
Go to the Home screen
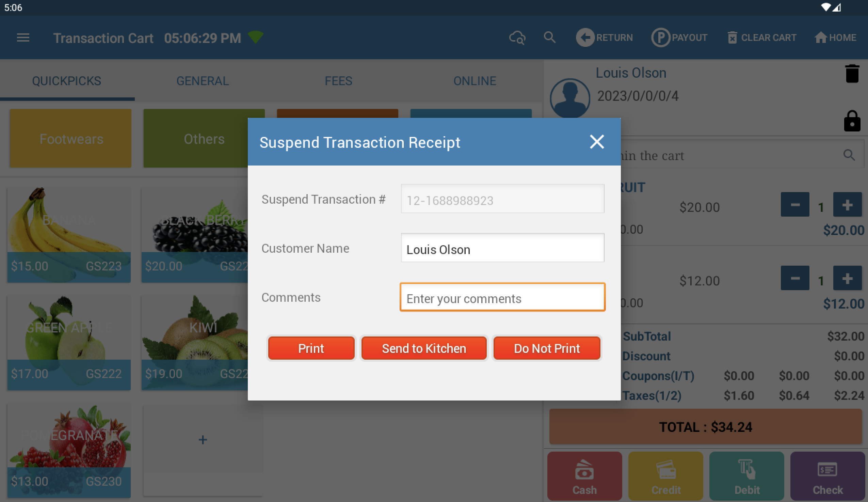click(x=836, y=37)
